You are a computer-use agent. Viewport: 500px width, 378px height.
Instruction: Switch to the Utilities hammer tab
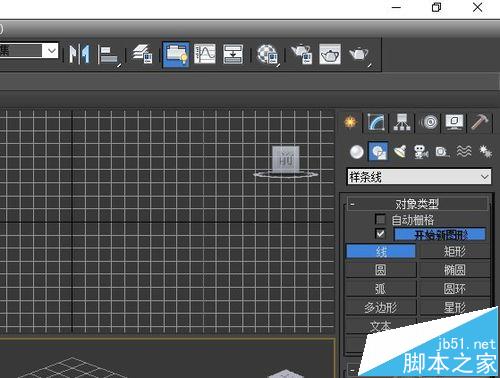(480, 122)
